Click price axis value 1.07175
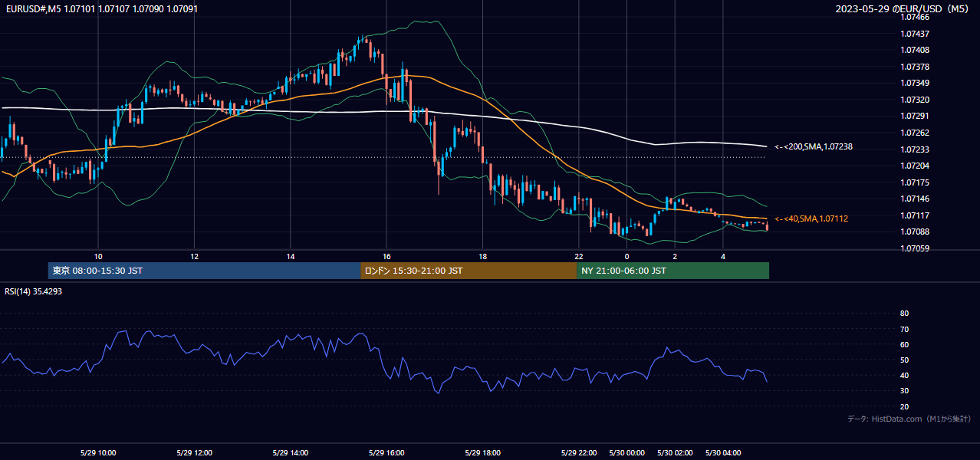Image resolution: width=980 pixels, height=460 pixels. [915, 182]
